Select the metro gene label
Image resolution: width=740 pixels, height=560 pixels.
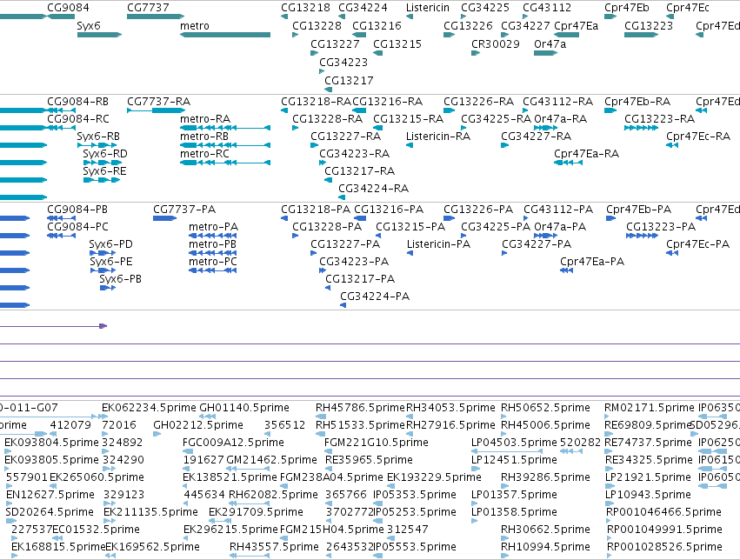pos(195,26)
